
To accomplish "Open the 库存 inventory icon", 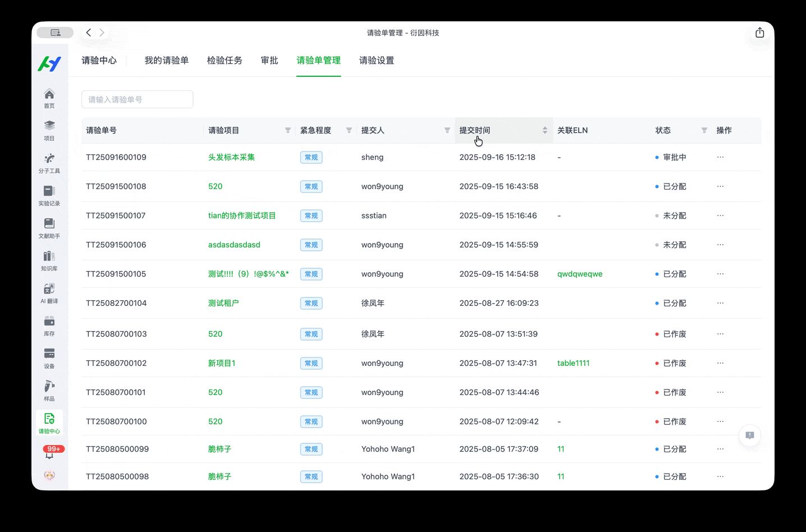I will click(49, 325).
